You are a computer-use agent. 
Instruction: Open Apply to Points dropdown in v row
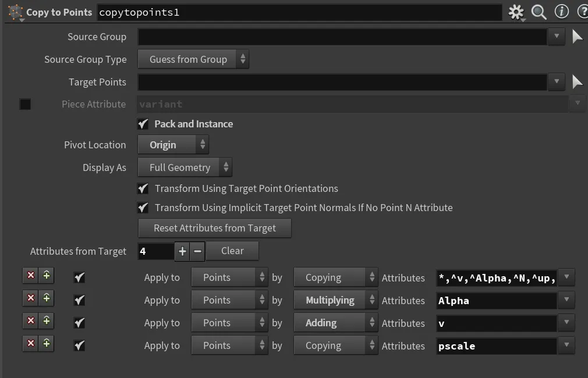pos(229,323)
